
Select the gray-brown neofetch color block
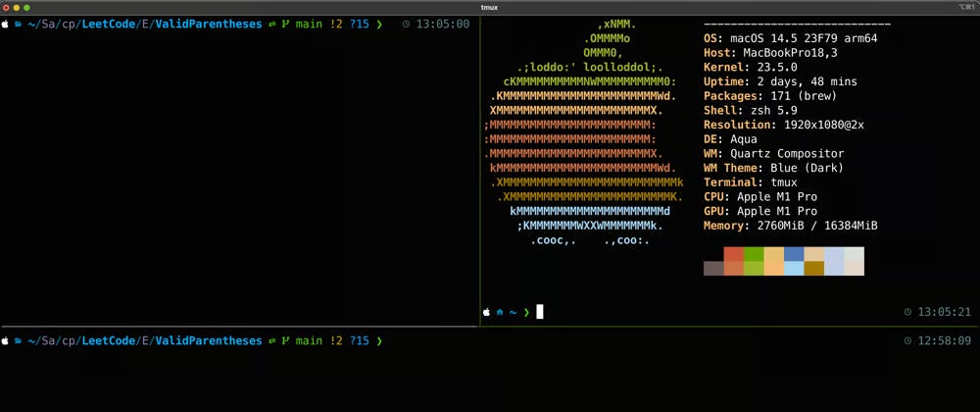tap(713, 268)
